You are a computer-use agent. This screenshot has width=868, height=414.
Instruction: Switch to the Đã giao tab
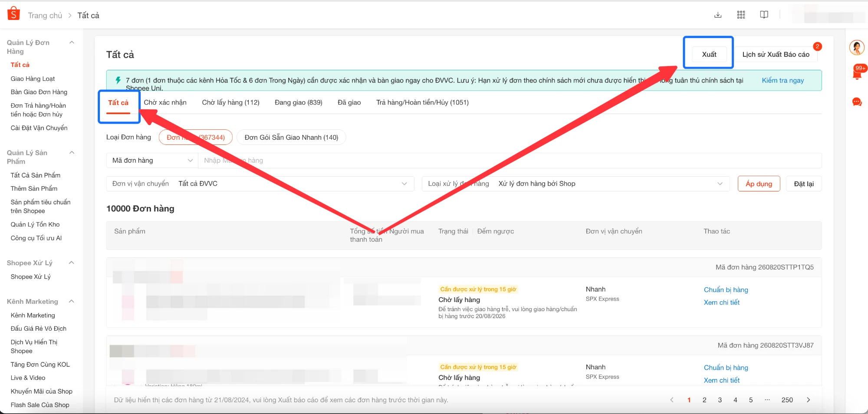[x=349, y=102]
